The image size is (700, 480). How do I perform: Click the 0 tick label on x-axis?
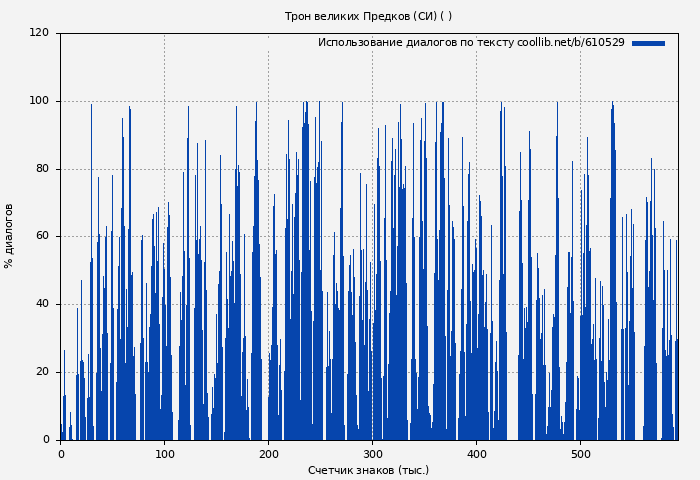[61, 454]
